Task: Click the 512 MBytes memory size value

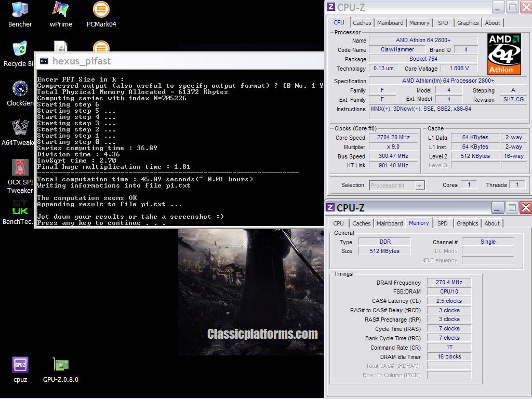Action: 384,251
